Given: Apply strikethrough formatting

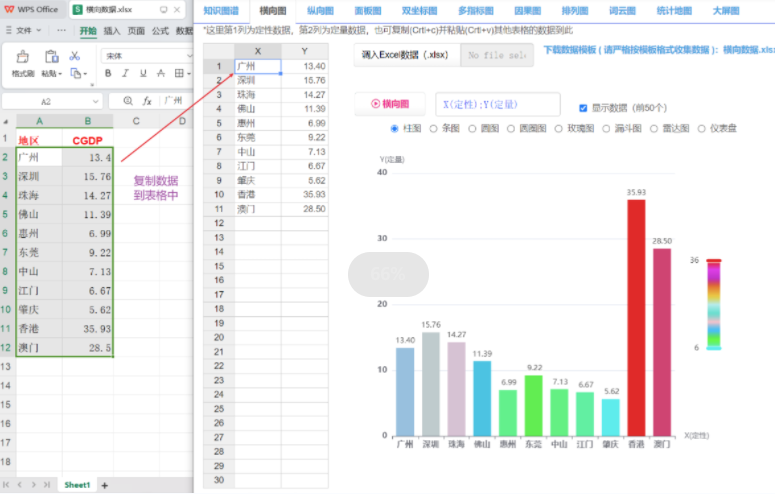Looking at the screenshot, I should click(x=161, y=74).
